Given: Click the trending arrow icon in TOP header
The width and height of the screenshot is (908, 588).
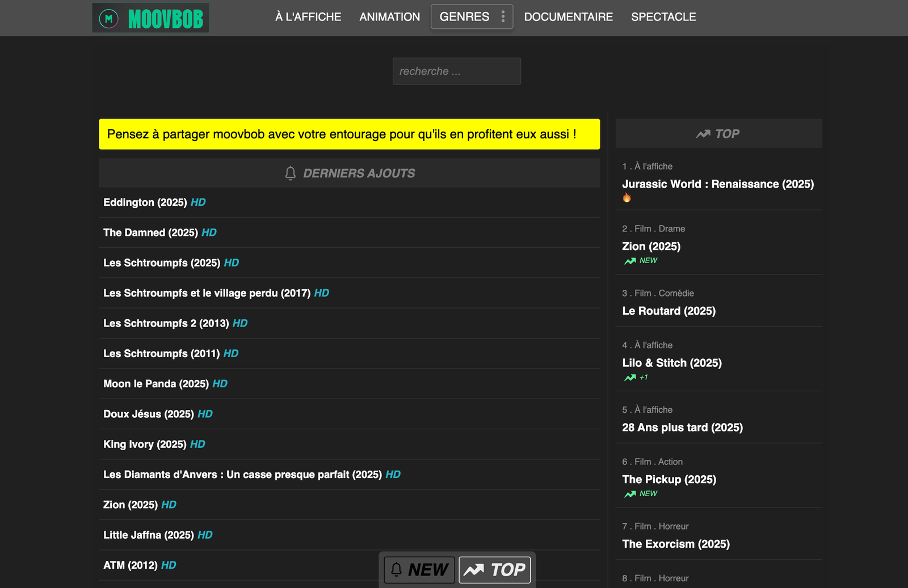Looking at the screenshot, I should point(703,134).
